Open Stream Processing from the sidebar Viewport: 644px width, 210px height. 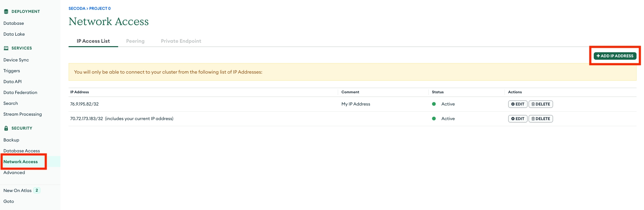tap(22, 114)
